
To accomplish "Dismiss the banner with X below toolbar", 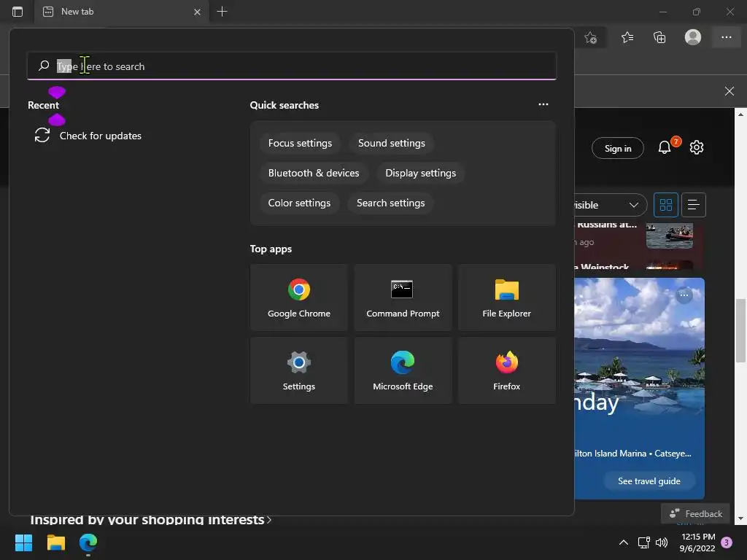I will (729, 91).
